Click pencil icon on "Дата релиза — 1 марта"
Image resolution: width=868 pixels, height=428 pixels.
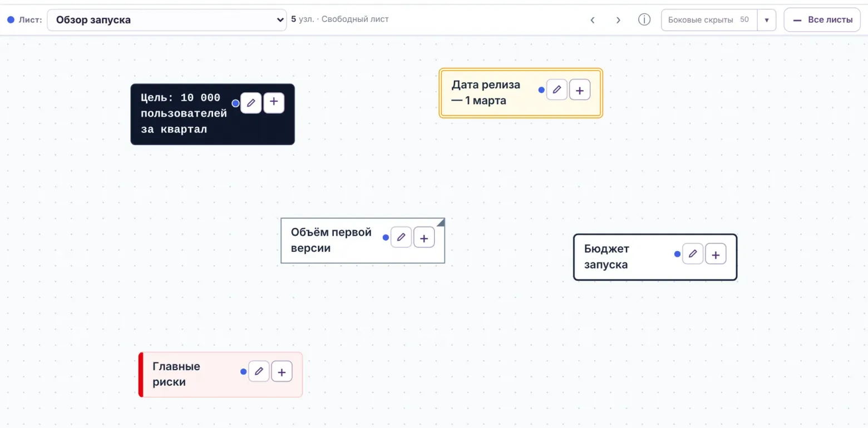click(557, 89)
